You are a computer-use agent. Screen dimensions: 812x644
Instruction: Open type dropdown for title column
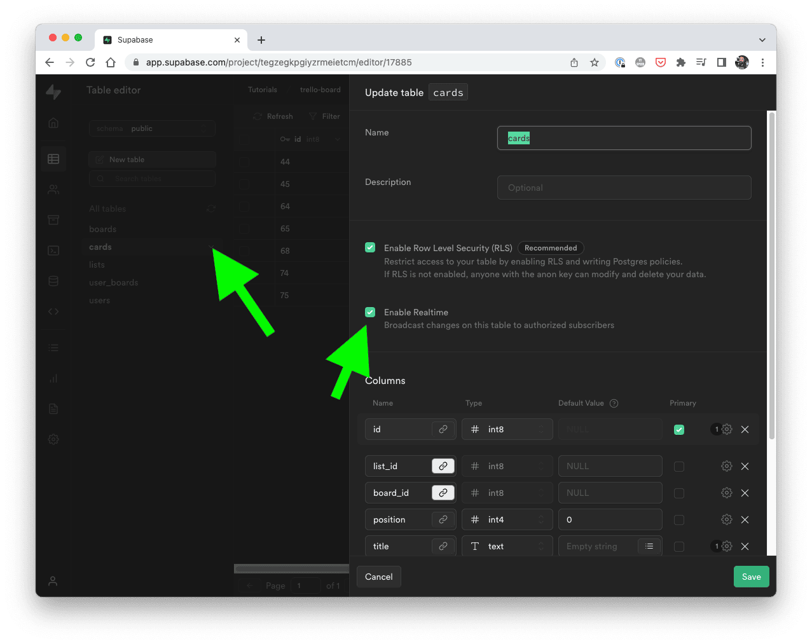click(x=507, y=546)
